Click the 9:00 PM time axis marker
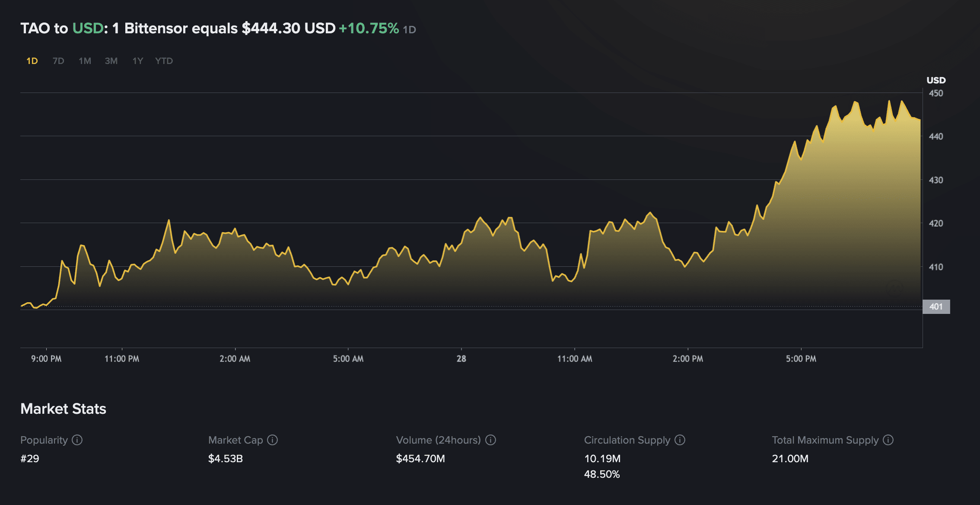Screen dimensions: 980x505 pyautogui.click(x=46, y=359)
